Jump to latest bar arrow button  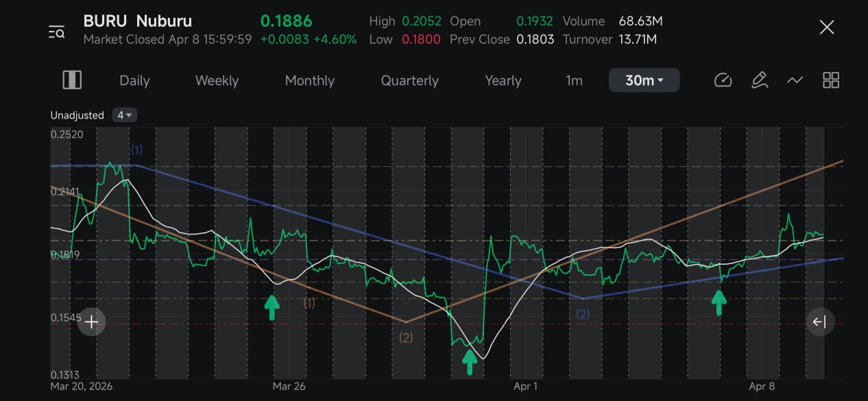(x=820, y=321)
